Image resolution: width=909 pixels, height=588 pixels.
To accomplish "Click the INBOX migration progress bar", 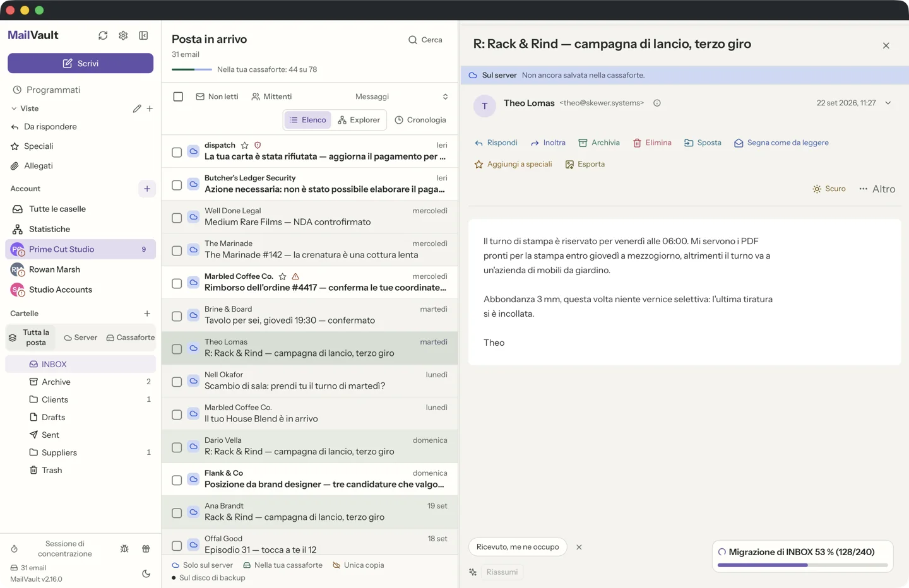I will pos(802,565).
